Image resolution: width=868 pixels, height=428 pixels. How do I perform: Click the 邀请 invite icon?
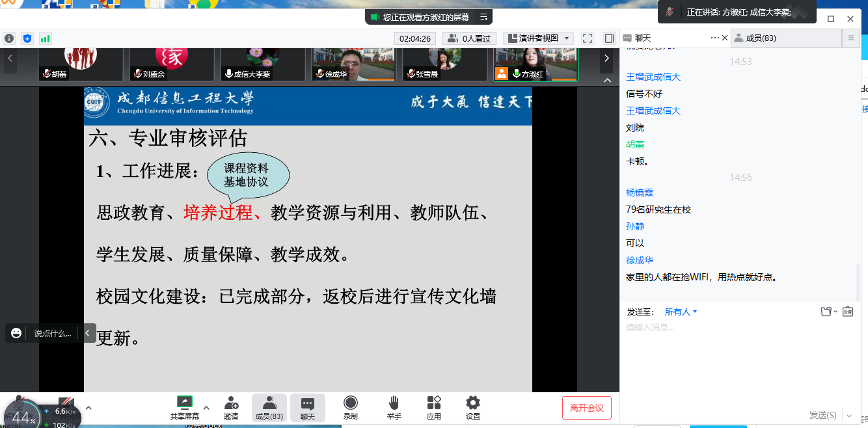tap(231, 407)
